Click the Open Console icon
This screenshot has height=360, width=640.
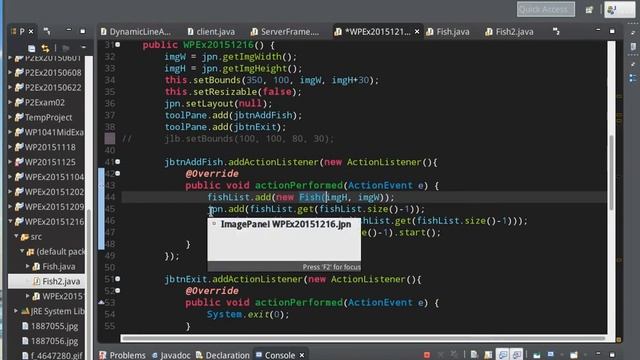point(574,355)
